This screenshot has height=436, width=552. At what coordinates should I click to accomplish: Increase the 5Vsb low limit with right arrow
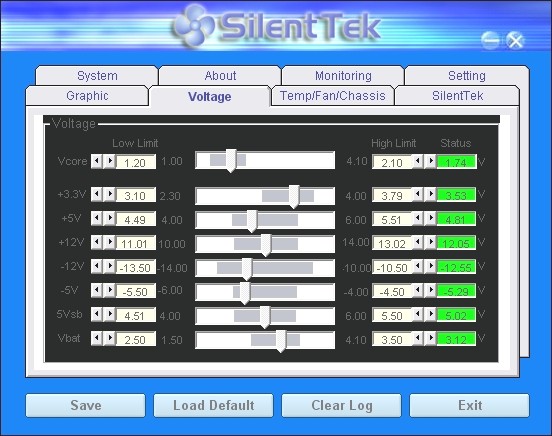pos(109,314)
